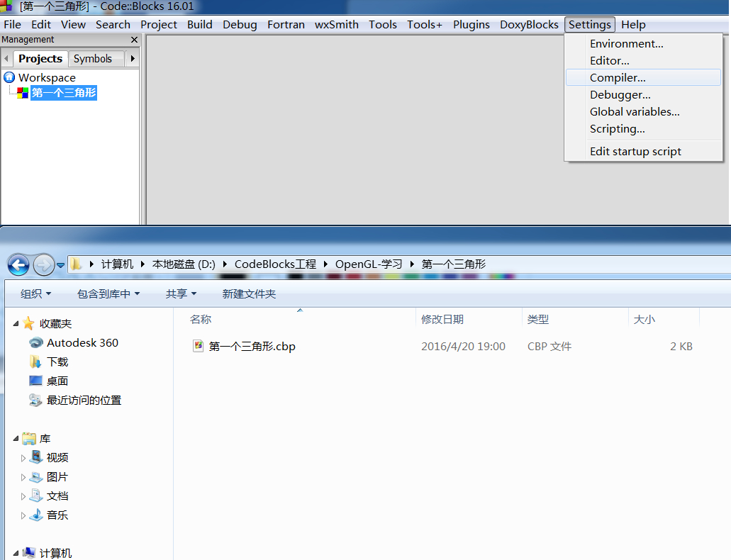Click Edit startup script
Viewport: 731px width, 560px height.
(x=643, y=151)
